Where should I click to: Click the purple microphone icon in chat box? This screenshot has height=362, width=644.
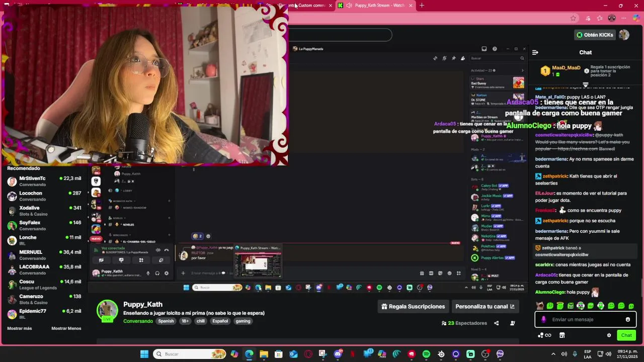pos(543,319)
